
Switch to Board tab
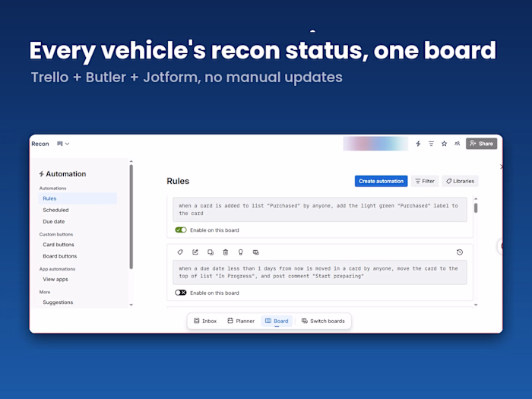(x=277, y=321)
